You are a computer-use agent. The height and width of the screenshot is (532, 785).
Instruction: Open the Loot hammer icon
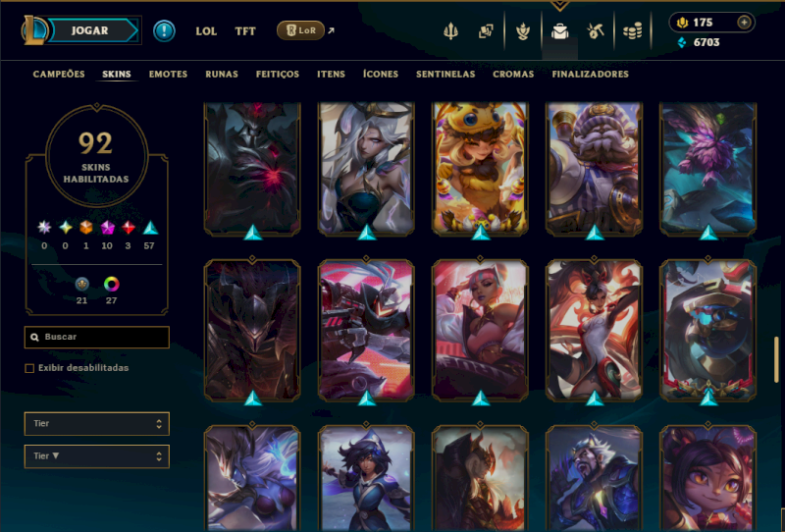(x=596, y=31)
